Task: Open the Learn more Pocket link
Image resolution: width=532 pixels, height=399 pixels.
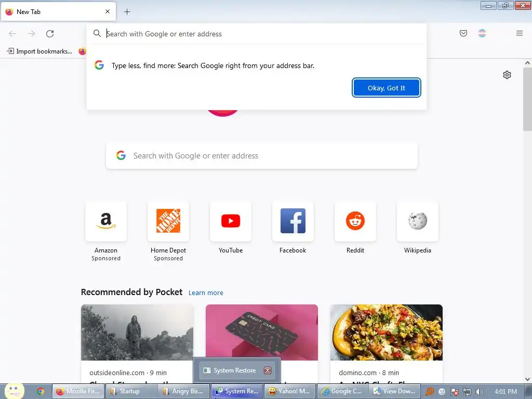Action: click(x=206, y=293)
